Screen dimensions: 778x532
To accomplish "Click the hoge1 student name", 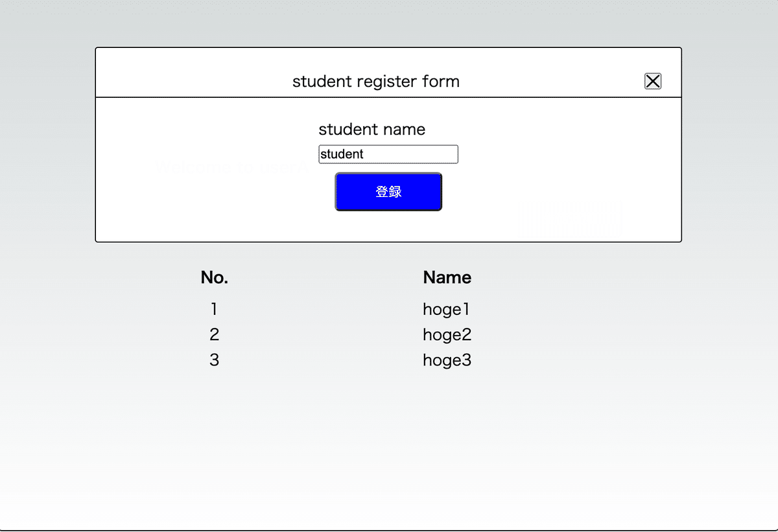I will pos(446,309).
